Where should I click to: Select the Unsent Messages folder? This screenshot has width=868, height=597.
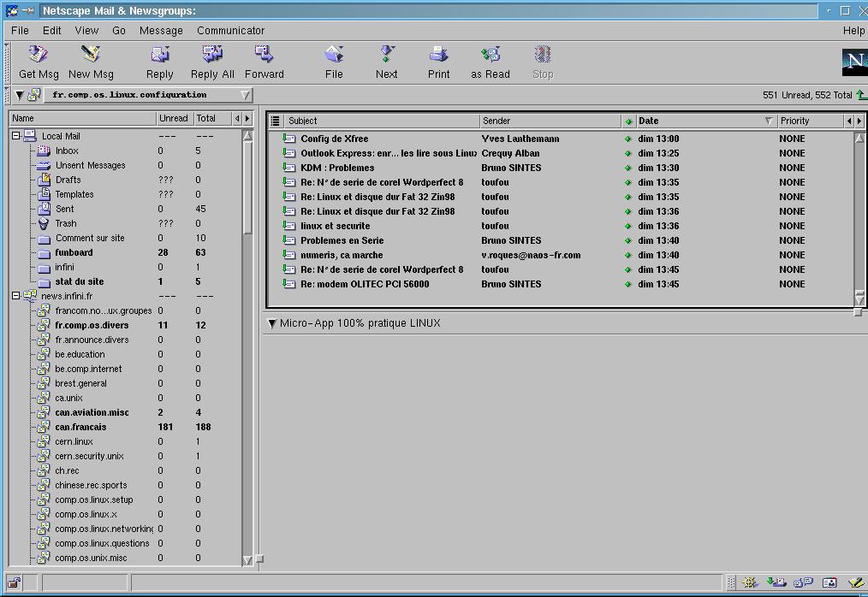click(90, 165)
